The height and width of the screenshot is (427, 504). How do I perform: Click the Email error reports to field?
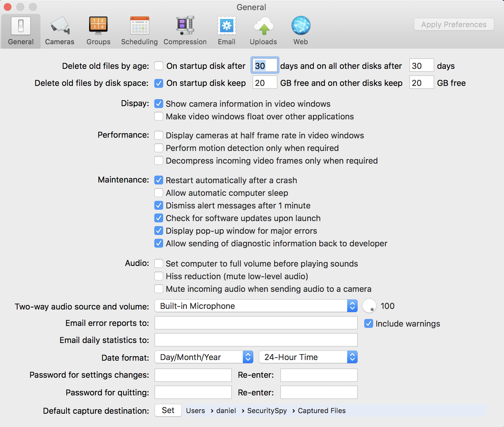pos(256,323)
